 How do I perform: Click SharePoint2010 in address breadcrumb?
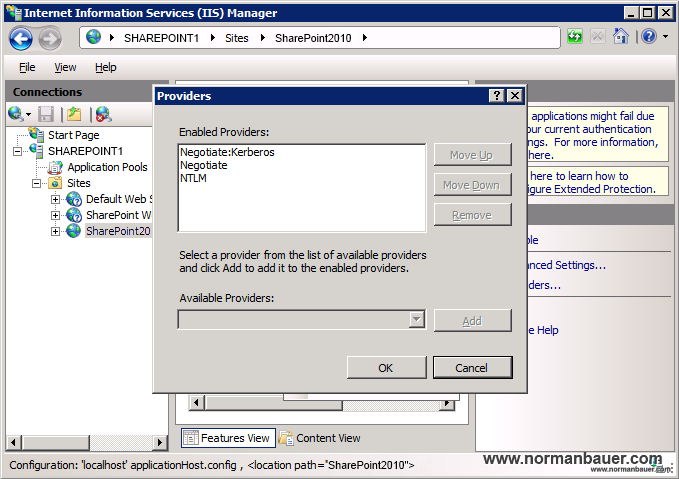coord(313,38)
